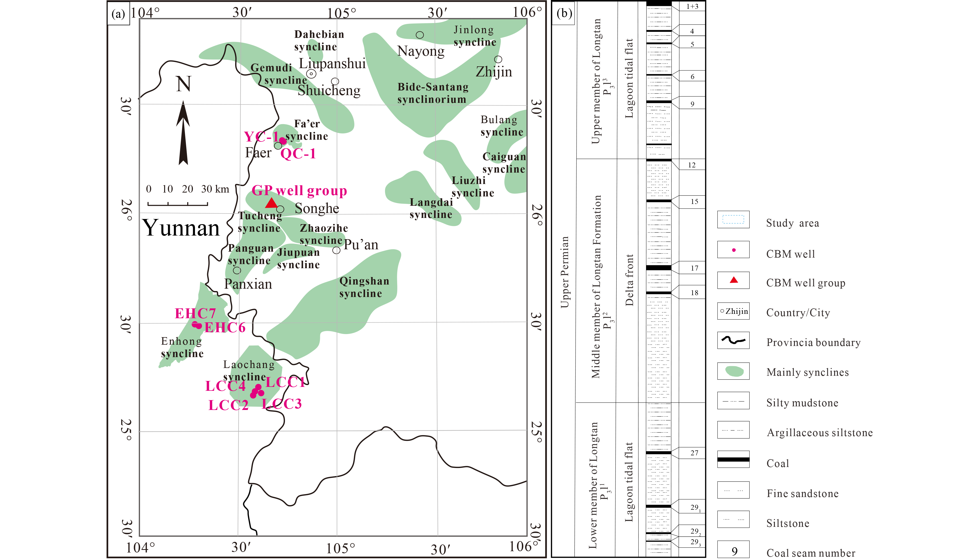The image size is (980, 560).
Task: Click the panel (b) label box
Action: click(564, 14)
